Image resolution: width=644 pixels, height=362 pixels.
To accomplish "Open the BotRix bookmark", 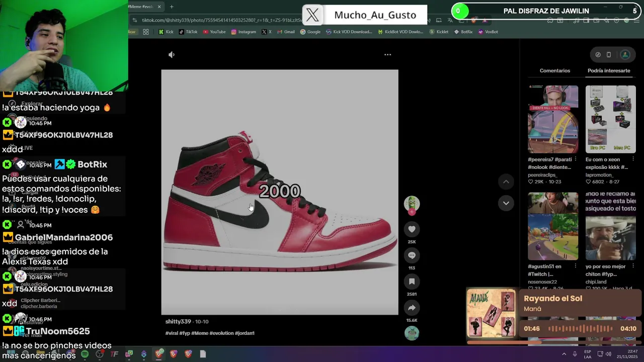I will 463,32.
